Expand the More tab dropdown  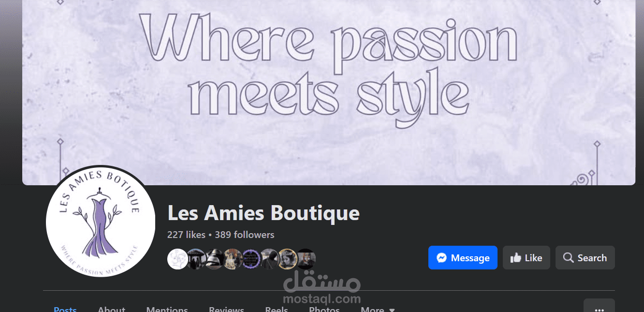378,309
